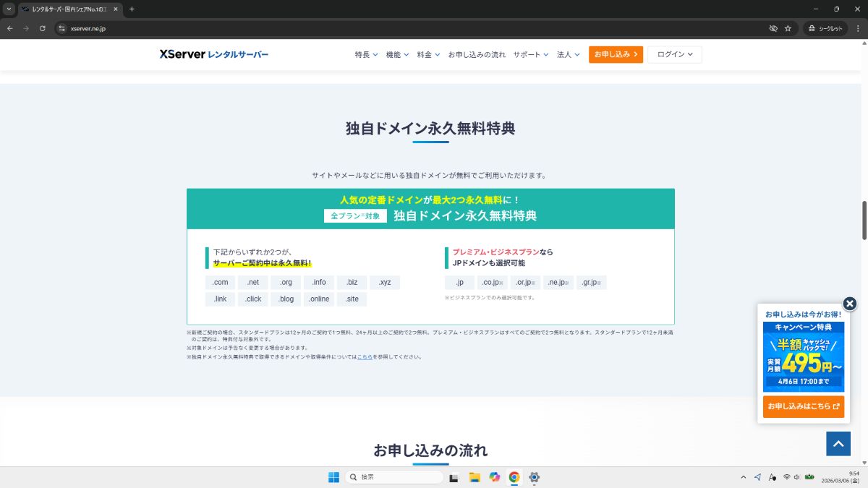The image size is (868, 488).
Task: Go to お申し込みの流れ menu item
Action: (477, 54)
